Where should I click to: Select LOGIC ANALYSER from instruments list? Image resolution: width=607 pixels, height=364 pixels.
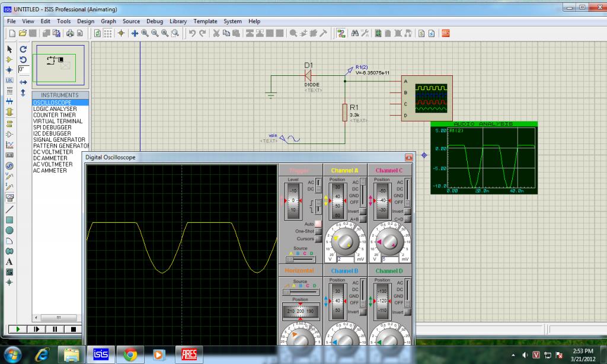coord(55,109)
